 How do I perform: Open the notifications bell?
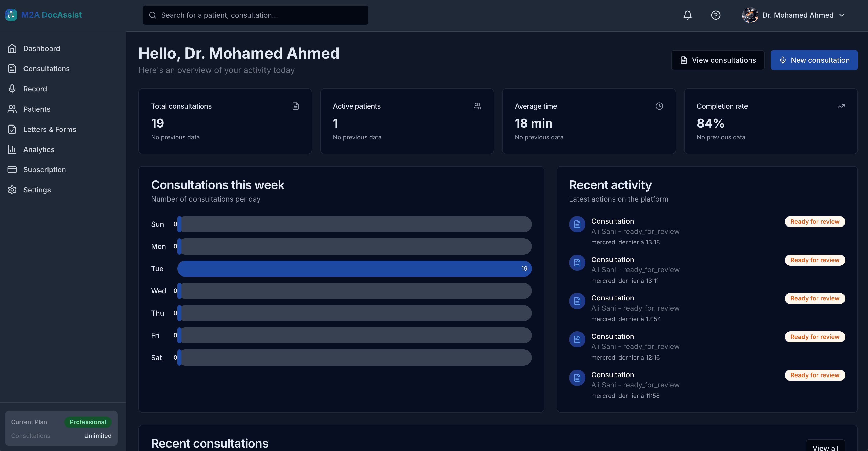(687, 15)
